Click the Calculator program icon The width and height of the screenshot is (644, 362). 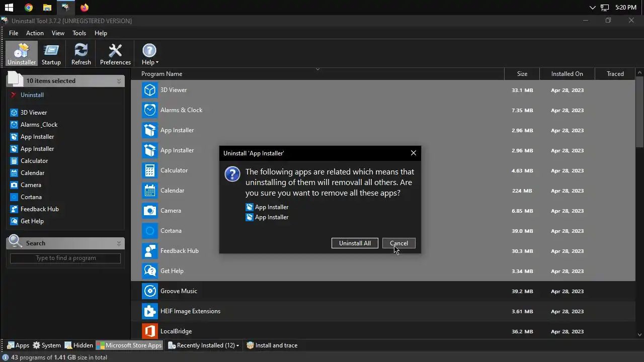(149, 170)
